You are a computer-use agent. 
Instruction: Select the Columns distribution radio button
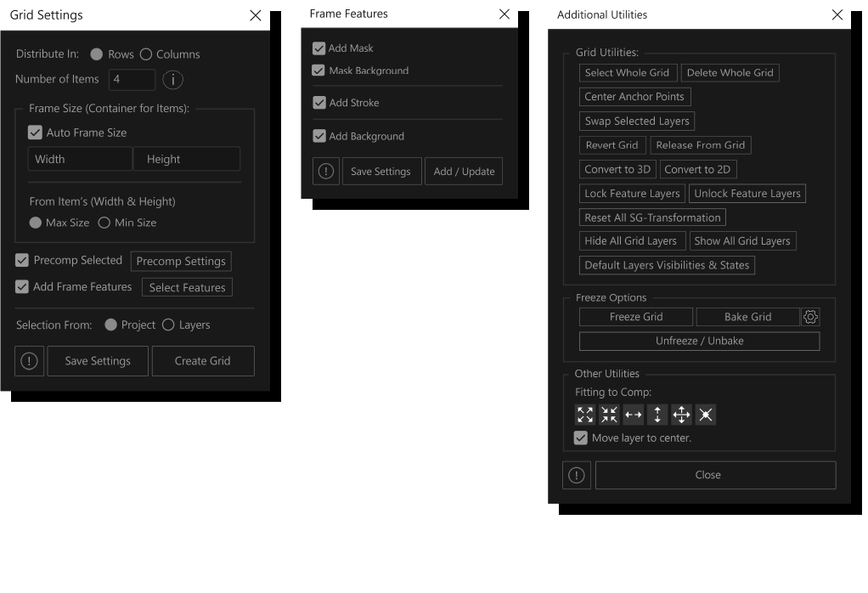(147, 54)
